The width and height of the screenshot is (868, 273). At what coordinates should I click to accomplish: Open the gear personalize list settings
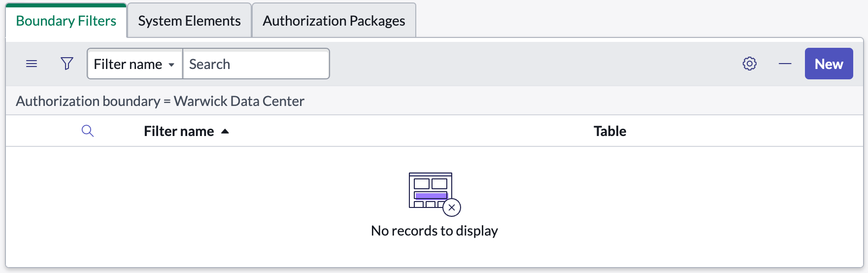749,64
